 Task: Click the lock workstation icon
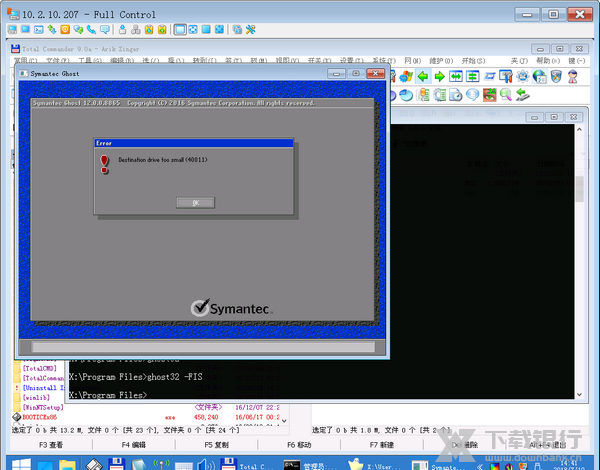click(x=122, y=29)
